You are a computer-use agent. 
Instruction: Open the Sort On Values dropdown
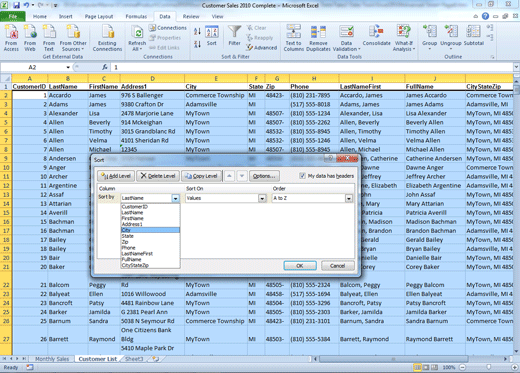[262, 198]
